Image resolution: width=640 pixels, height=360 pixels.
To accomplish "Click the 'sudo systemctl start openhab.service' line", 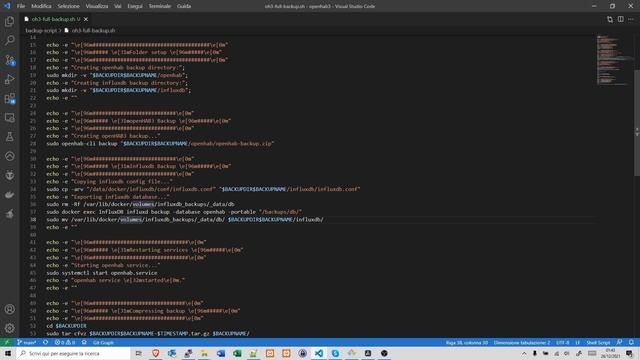I will click(101, 273).
